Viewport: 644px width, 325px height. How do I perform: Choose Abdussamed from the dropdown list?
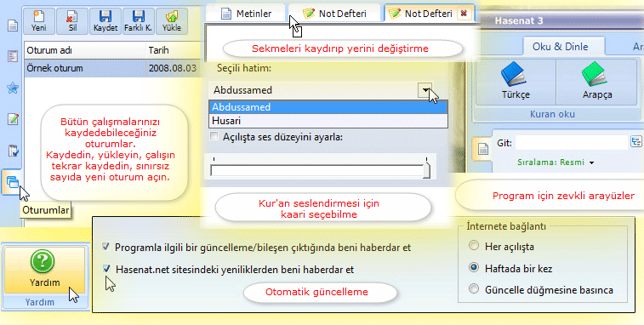click(328, 107)
